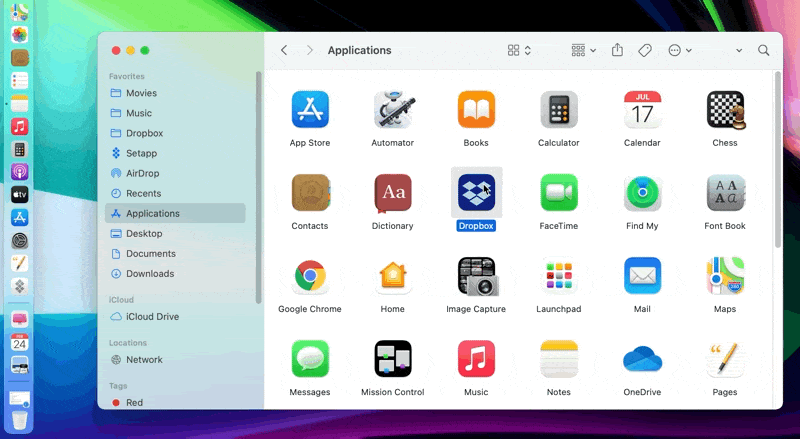
Task: Open App Store from the Dock
Action: 19,217
